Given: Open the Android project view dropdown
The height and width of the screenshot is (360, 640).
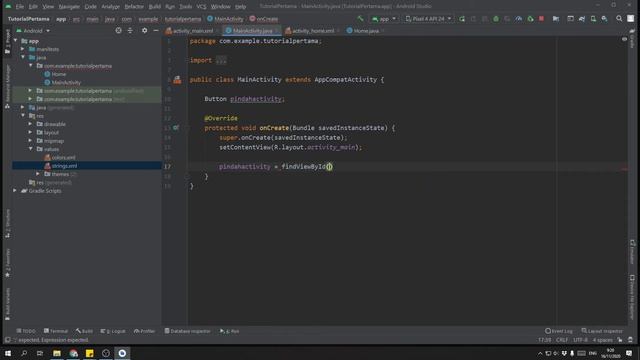Looking at the screenshot, I should [33, 31].
